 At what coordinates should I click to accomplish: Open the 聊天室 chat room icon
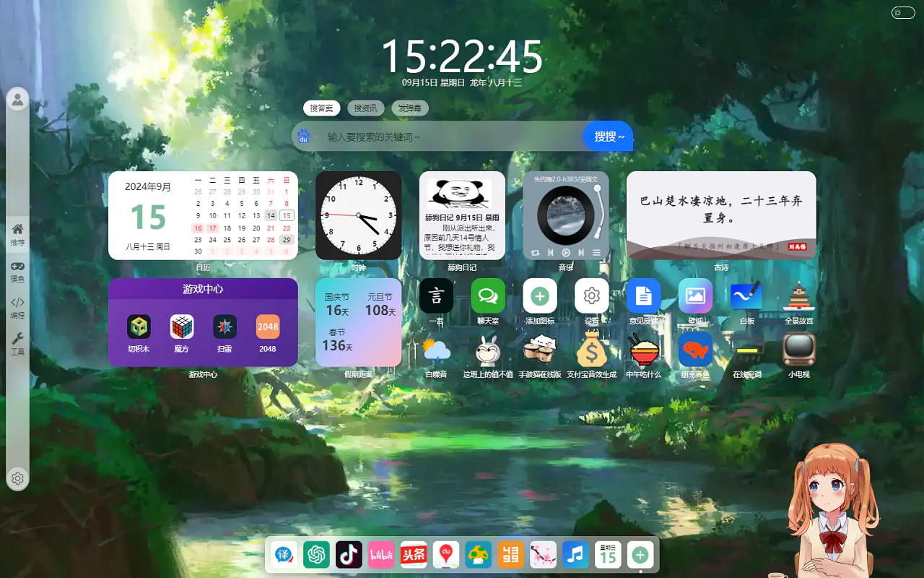click(488, 296)
